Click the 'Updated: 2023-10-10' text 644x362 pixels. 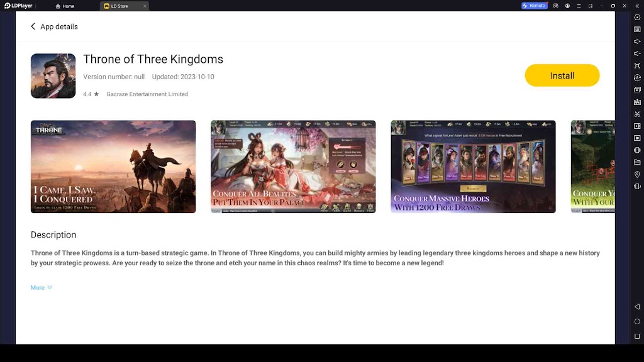click(x=183, y=77)
